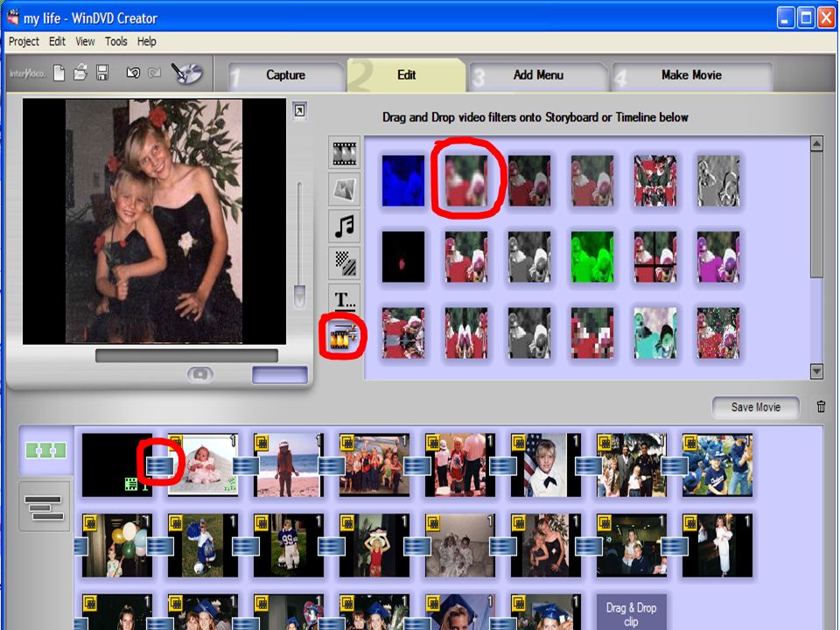Click filter library scroll up arrow
Screen dimensions: 840x630
tap(816, 143)
